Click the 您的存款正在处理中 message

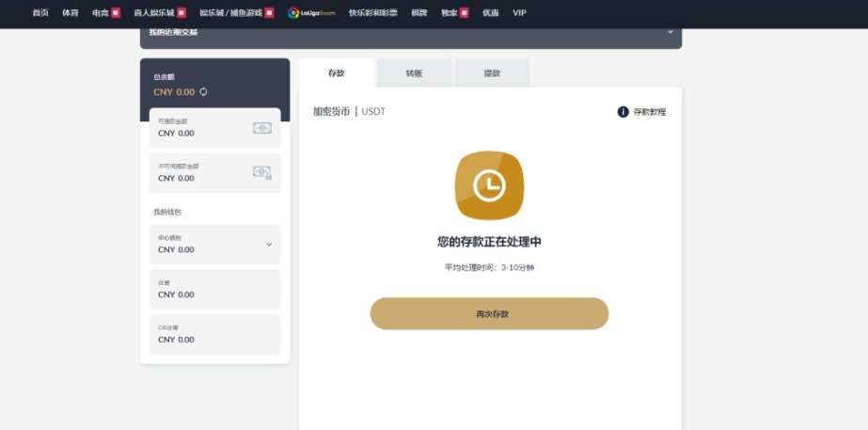489,242
